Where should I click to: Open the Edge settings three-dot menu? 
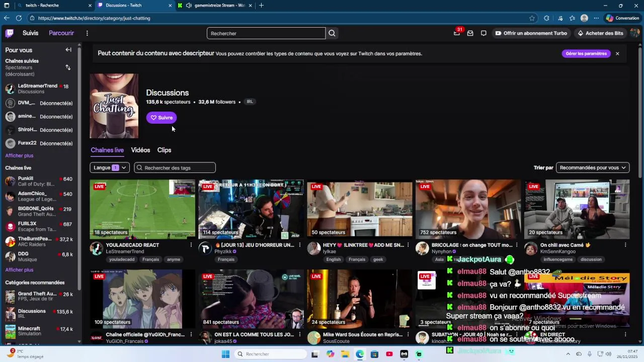(x=596, y=18)
